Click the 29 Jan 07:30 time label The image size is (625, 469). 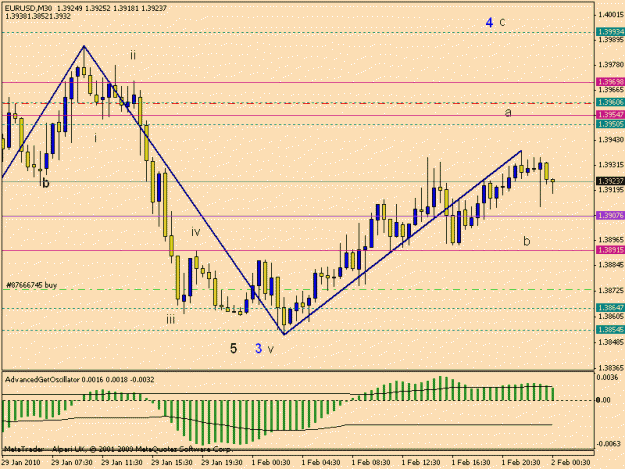(x=72, y=463)
